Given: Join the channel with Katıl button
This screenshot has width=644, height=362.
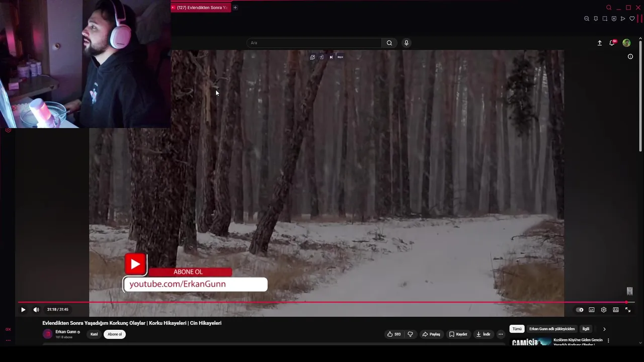Looking at the screenshot, I should tap(94, 334).
